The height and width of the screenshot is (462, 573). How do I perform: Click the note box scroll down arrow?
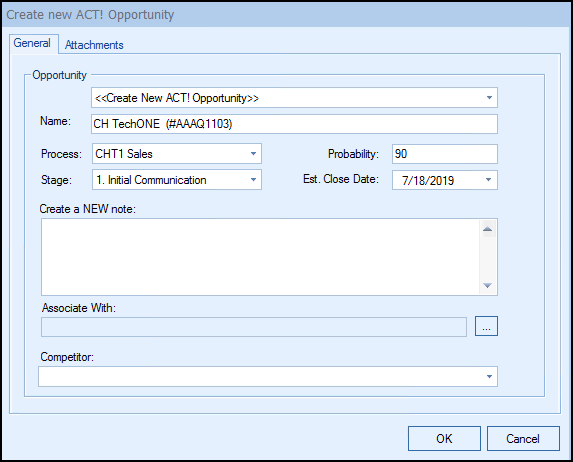[x=487, y=285]
